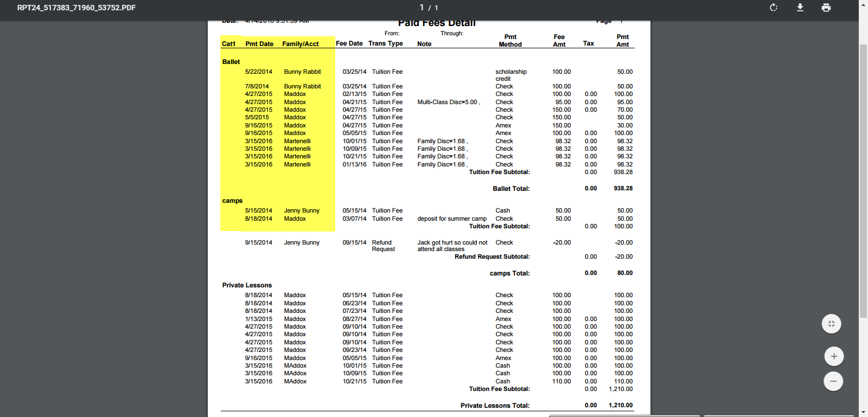Click the Jack got hurt note
This screenshot has width=868, height=417.
[452, 246]
